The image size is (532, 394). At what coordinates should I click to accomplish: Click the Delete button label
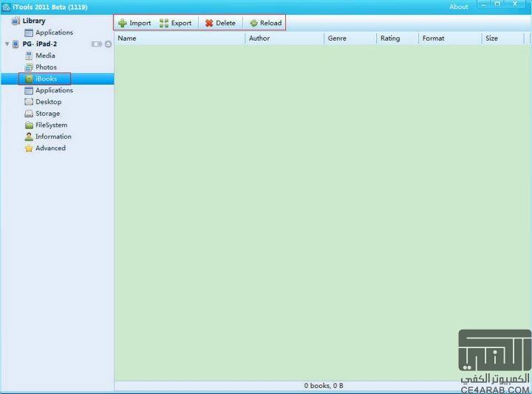225,23
